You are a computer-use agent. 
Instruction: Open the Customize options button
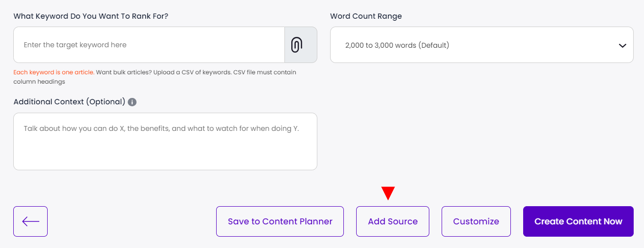[476, 221]
